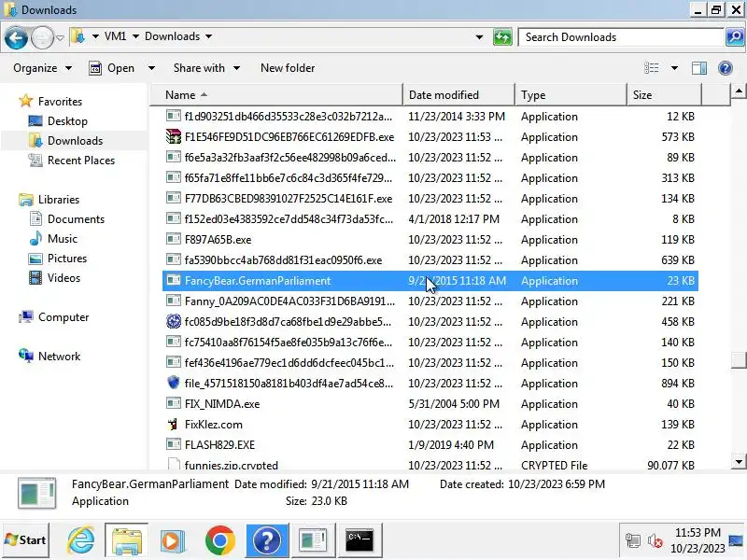Select F77DB63CBED98391027F2525C14E161F.exe file
The width and height of the screenshot is (747, 560).
(430, 199)
